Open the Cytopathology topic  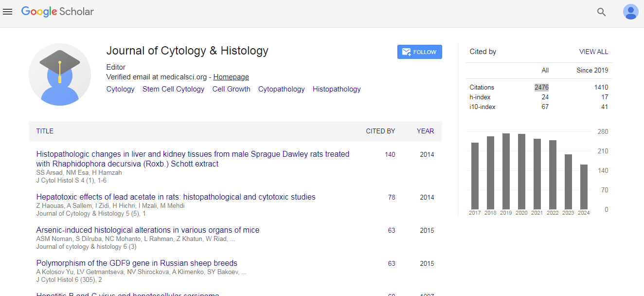(x=281, y=89)
